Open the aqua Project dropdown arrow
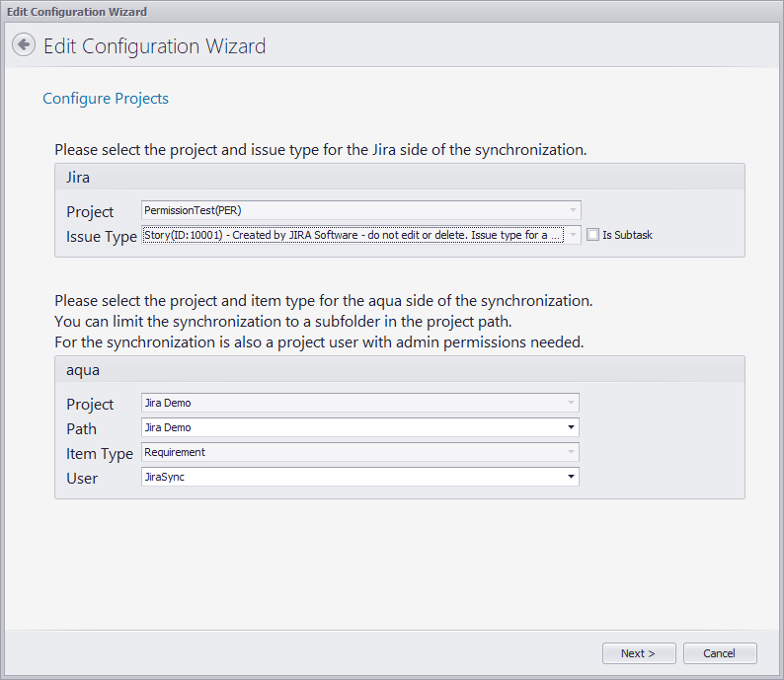 tap(571, 404)
